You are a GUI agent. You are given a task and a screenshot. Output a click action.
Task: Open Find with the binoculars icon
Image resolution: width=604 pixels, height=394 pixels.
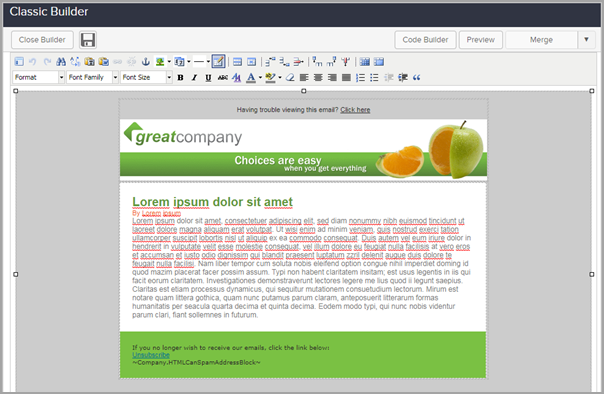[61, 62]
